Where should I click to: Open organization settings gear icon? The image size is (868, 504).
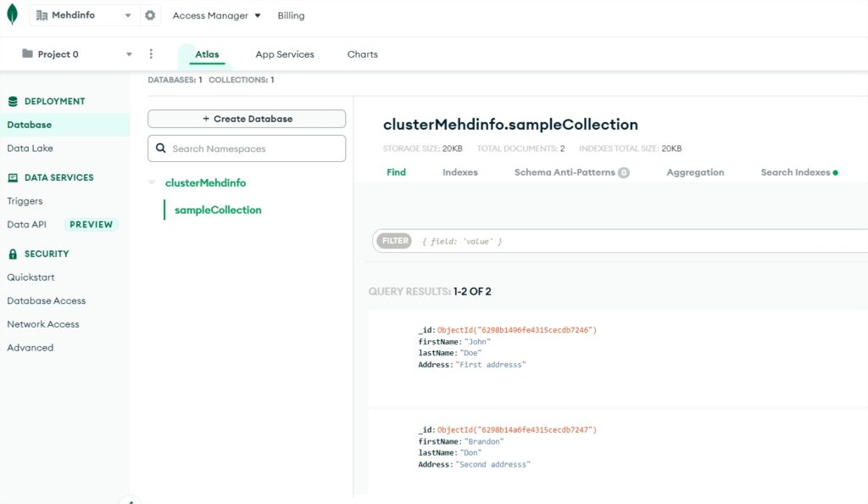[150, 15]
